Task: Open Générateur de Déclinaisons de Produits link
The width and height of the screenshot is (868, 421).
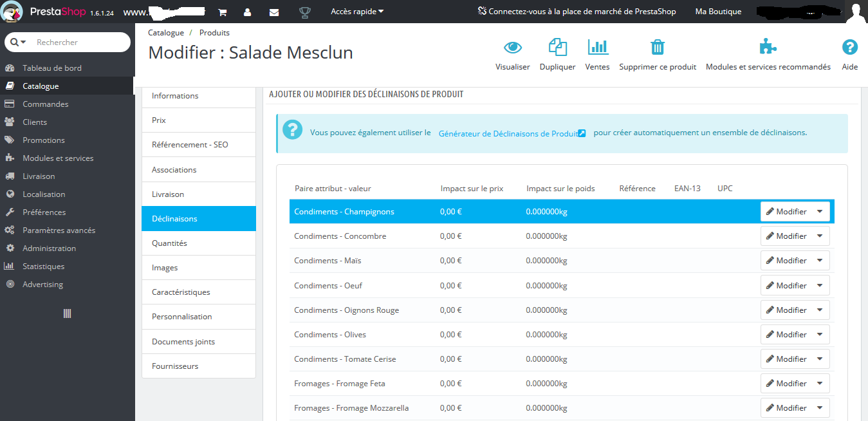Action: click(512, 133)
